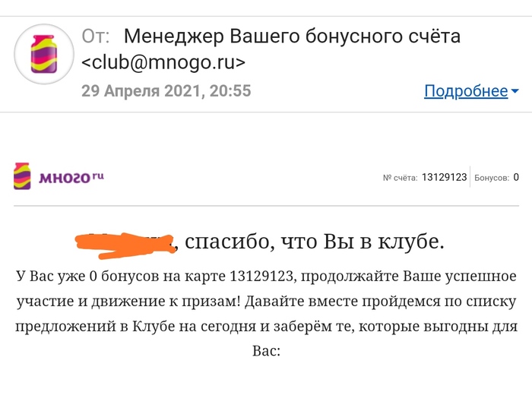Click the bonus count "0" after "Бонусов:"
The height and width of the screenshot is (408, 532).
(x=516, y=177)
